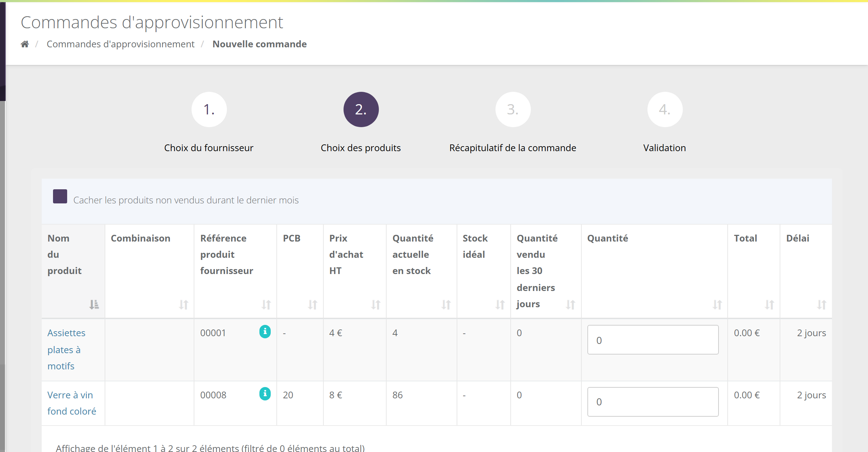Image resolution: width=868 pixels, height=452 pixels.
Task: Open the Assiettes plates à motifs product link
Action: point(66,350)
